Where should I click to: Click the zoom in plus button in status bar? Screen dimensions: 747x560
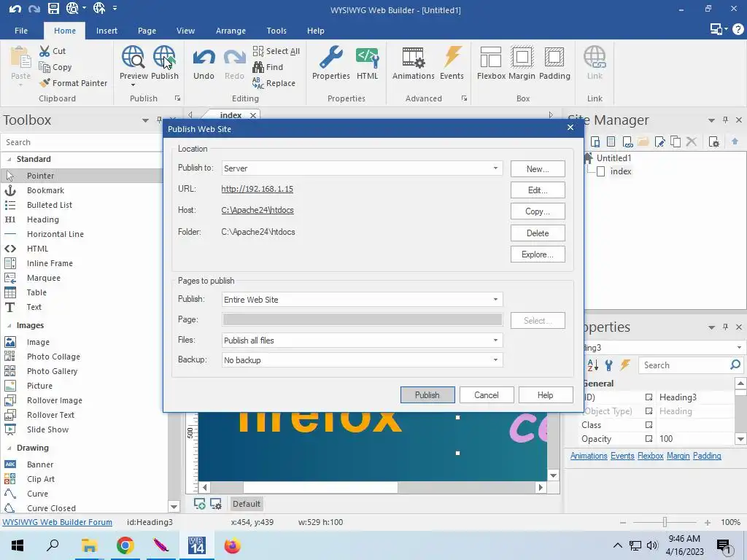pos(708,522)
